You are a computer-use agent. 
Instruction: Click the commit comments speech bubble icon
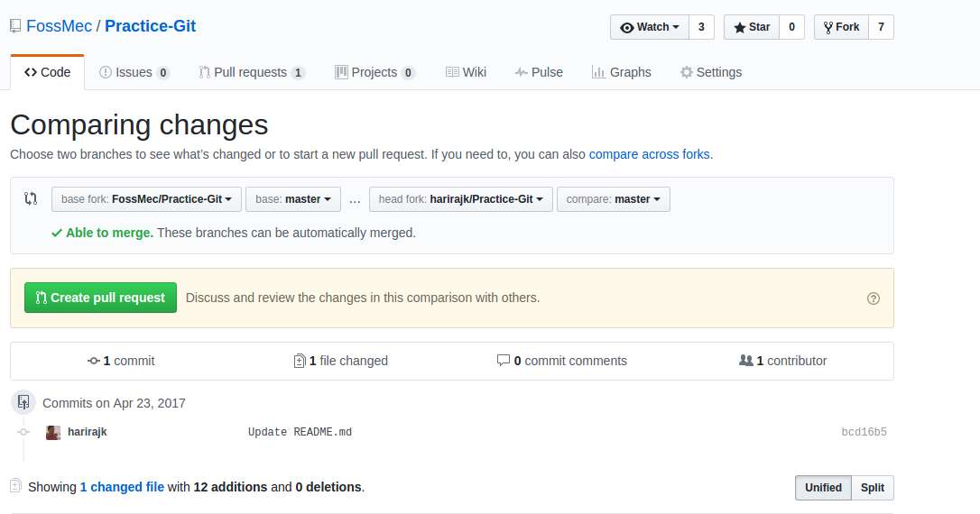point(504,361)
